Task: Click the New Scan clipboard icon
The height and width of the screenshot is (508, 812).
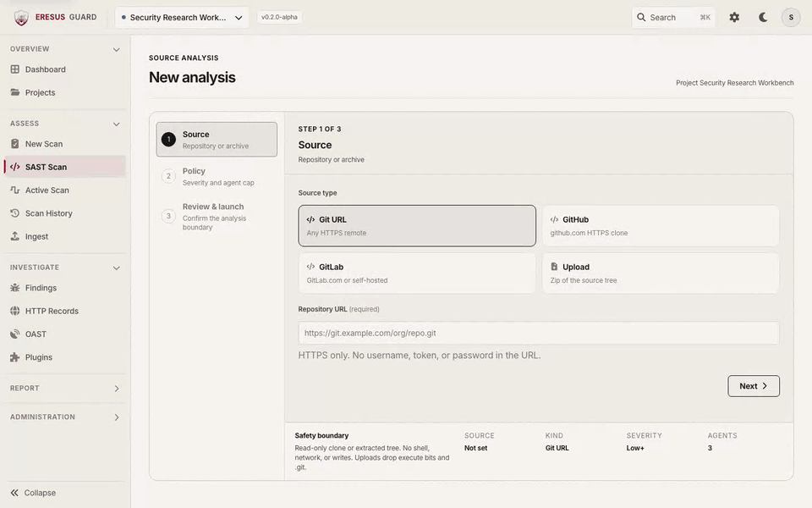Action: click(15, 144)
